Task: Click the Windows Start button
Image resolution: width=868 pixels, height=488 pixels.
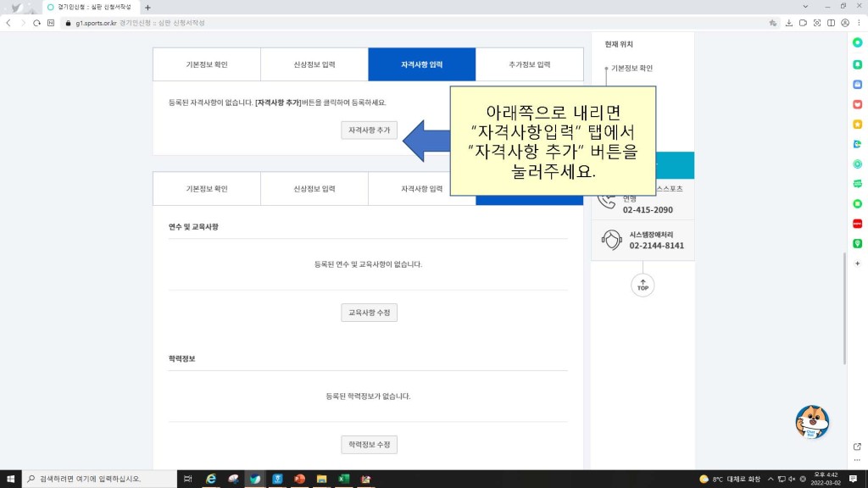Action: click(11, 479)
